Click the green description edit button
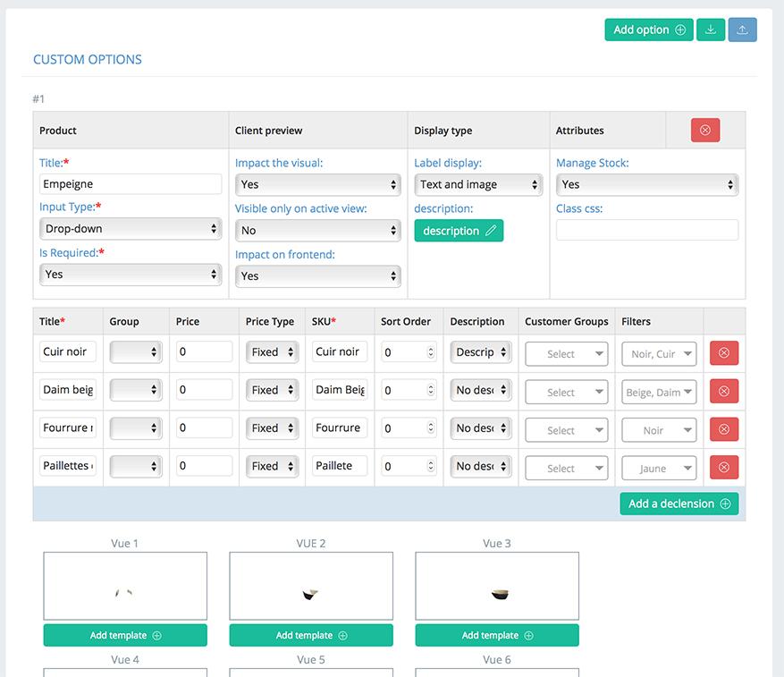Screen dimensions: 784x677 [x=459, y=231]
